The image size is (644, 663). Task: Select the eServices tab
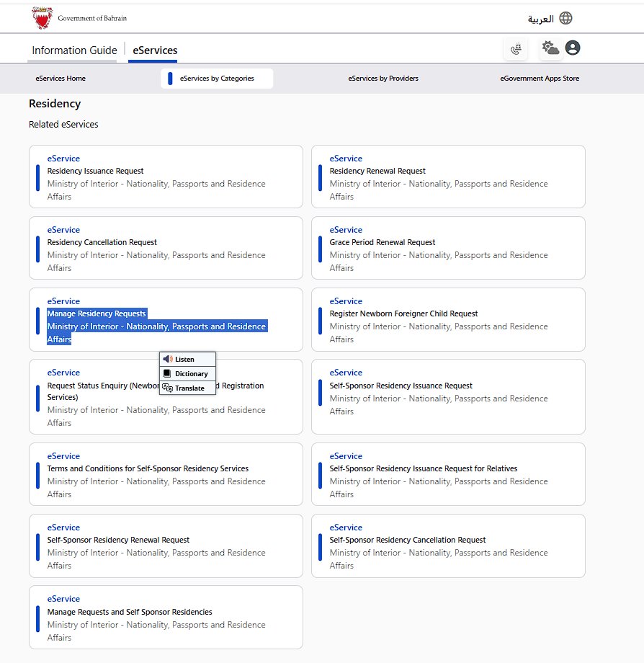[153, 50]
